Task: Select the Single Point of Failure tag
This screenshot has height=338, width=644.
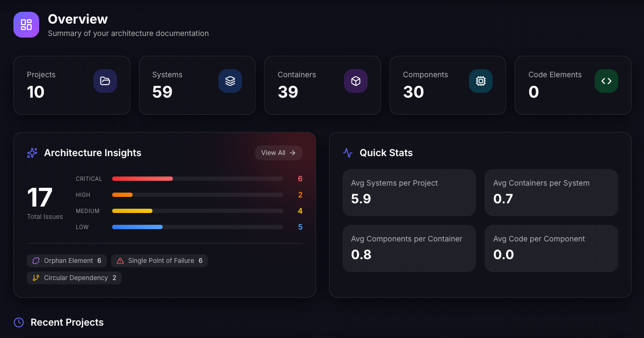Action: [x=159, y=261]
